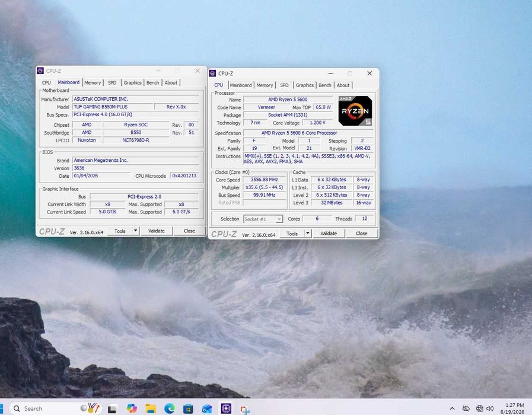Open Graphics tab in right CPU-Z window
532x415 pixels.
click(305, 85)
